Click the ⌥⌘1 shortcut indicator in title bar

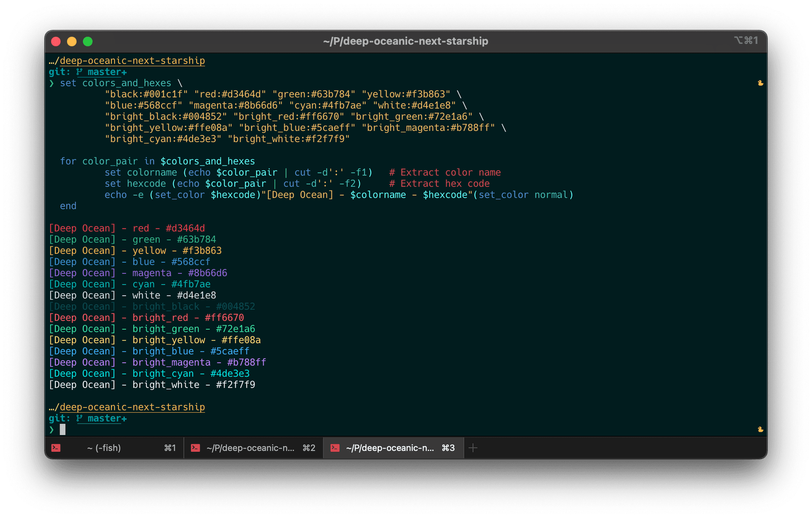(x=746, y=40)
